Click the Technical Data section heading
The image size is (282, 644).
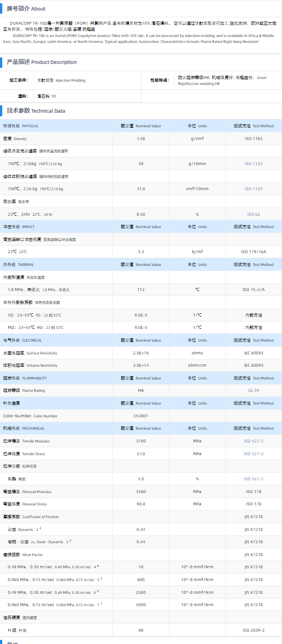click(36, 111)
